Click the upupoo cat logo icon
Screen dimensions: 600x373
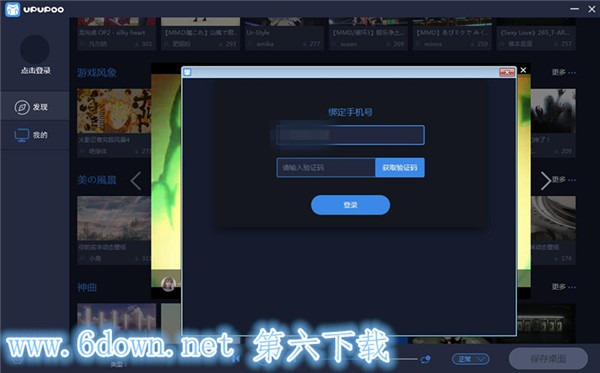12,9
